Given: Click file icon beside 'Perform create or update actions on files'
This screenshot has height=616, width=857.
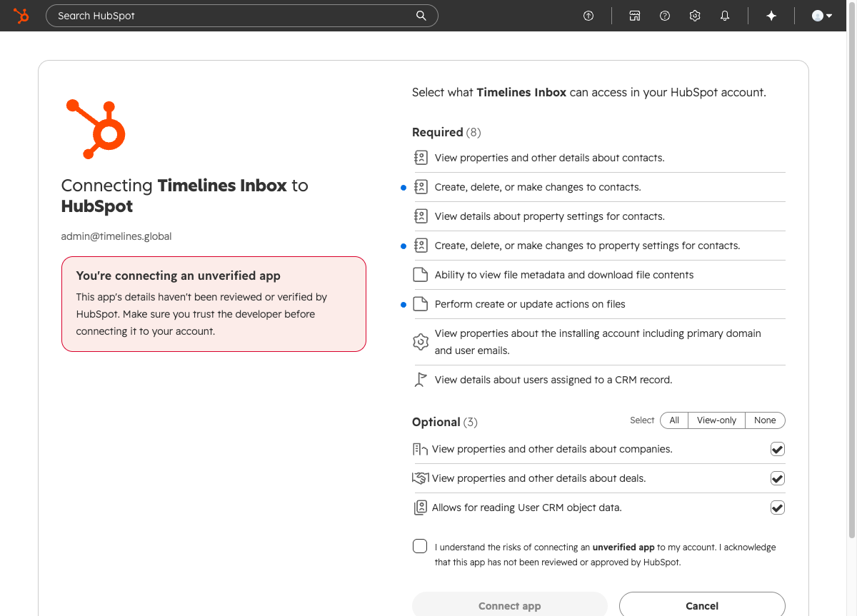Looking at the screenshot, I should coord(421,304).
